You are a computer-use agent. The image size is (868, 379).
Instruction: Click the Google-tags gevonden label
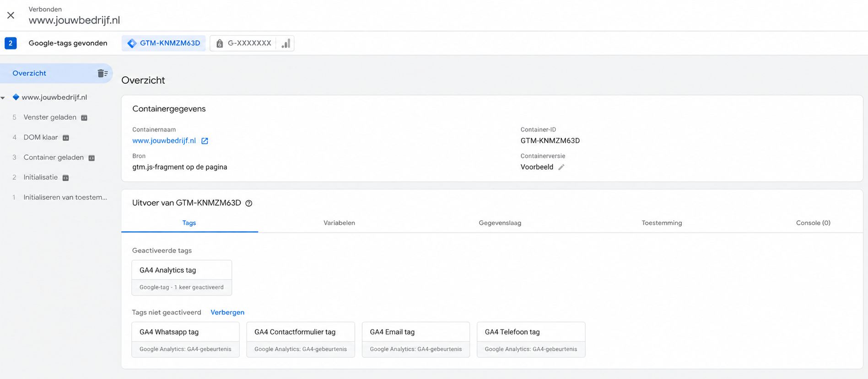click(x=68, y=43)
